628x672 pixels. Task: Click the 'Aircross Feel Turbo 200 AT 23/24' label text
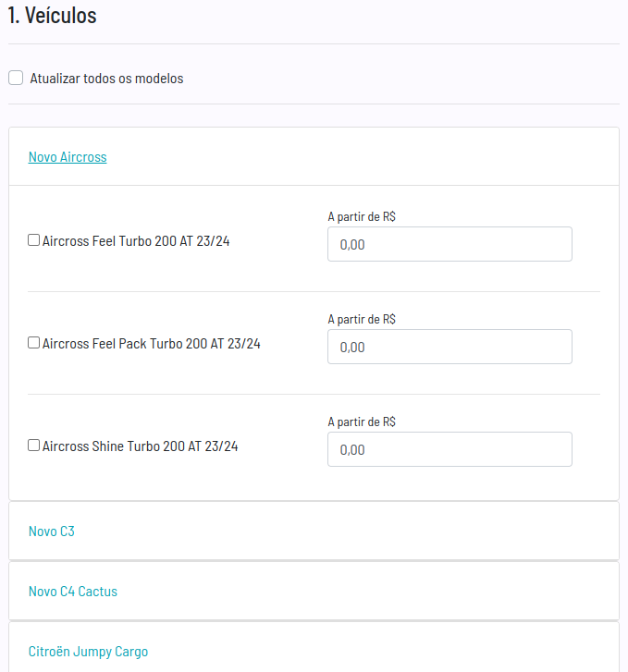coord(136,241)
